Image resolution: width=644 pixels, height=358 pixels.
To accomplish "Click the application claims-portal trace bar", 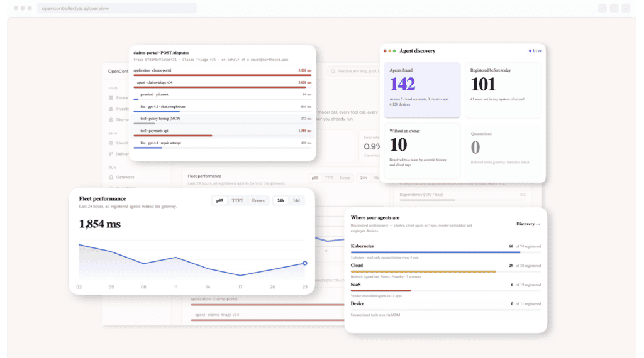I will (222, 75).
